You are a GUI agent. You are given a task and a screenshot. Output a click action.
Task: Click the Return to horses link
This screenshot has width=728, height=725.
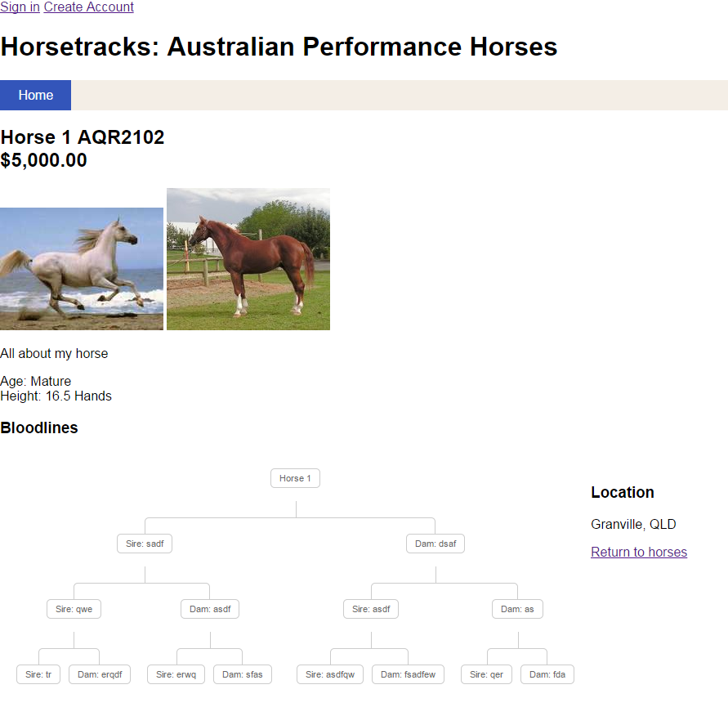click(x=638, y=553)
